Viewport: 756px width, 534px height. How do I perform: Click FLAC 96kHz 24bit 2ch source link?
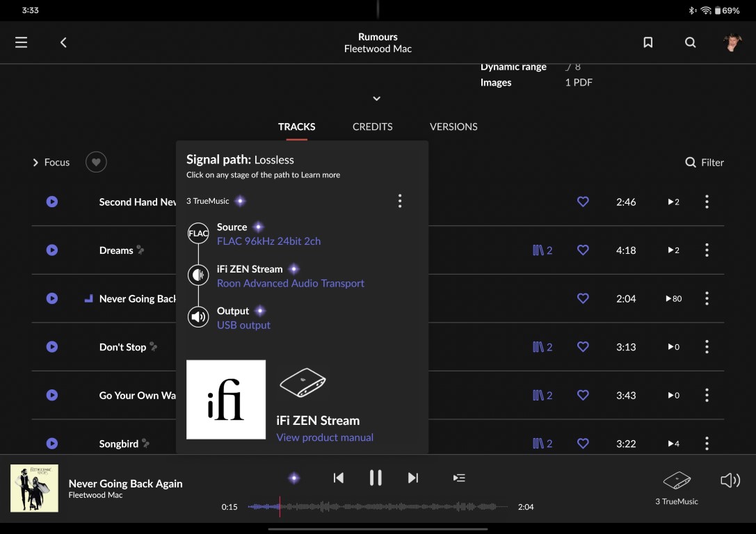(x=268, y=241)
